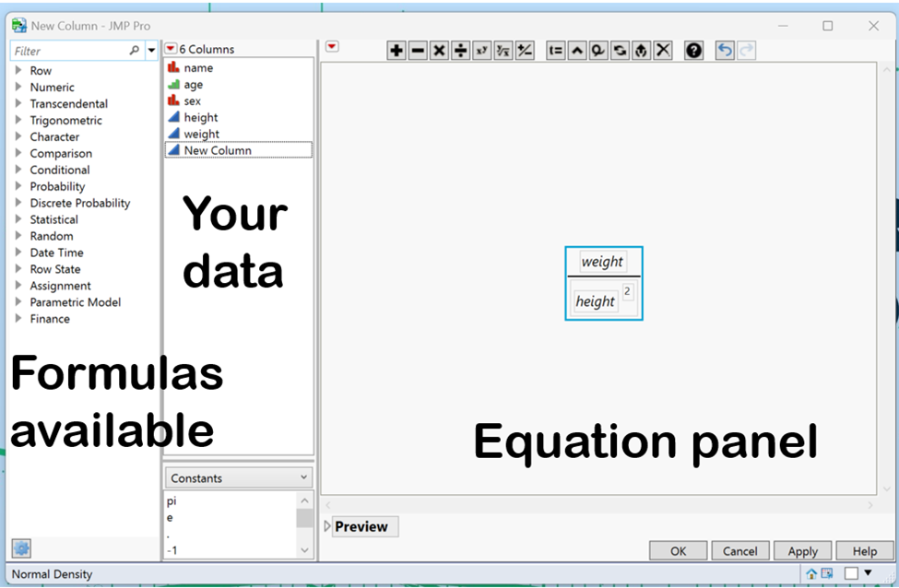Click the Apply button

pos(802,550)
